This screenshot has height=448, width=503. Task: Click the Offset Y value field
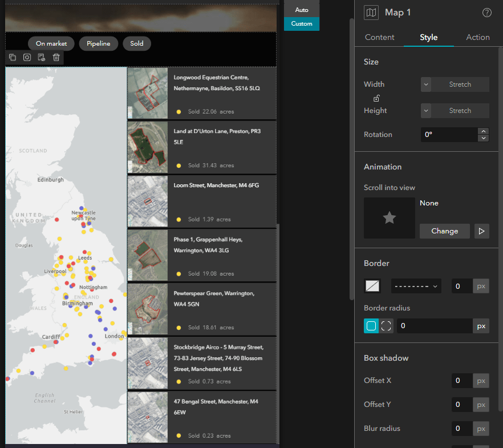[x=462, y=405]
